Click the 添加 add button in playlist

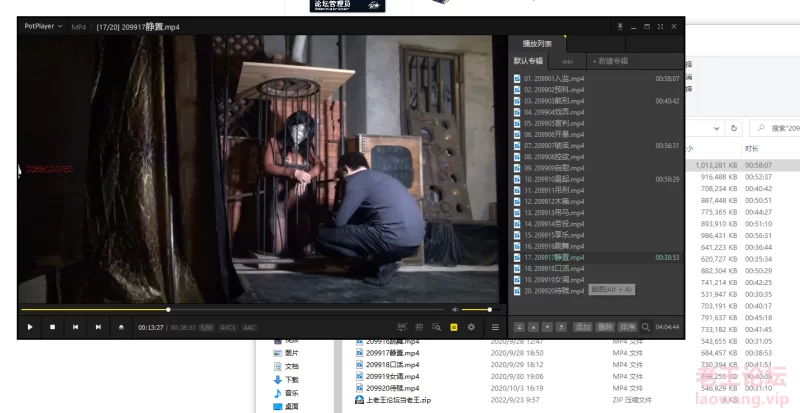[x=582, y=327]
